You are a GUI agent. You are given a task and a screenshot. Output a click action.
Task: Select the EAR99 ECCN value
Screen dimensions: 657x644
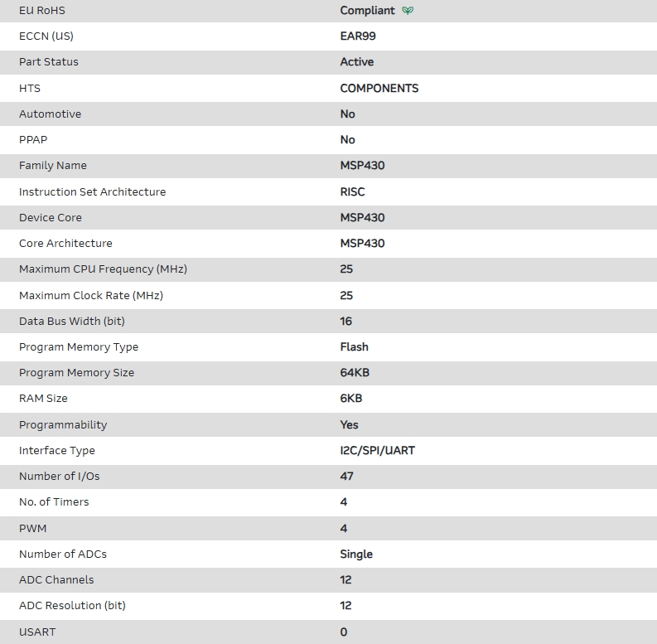(x=358, y=36)
